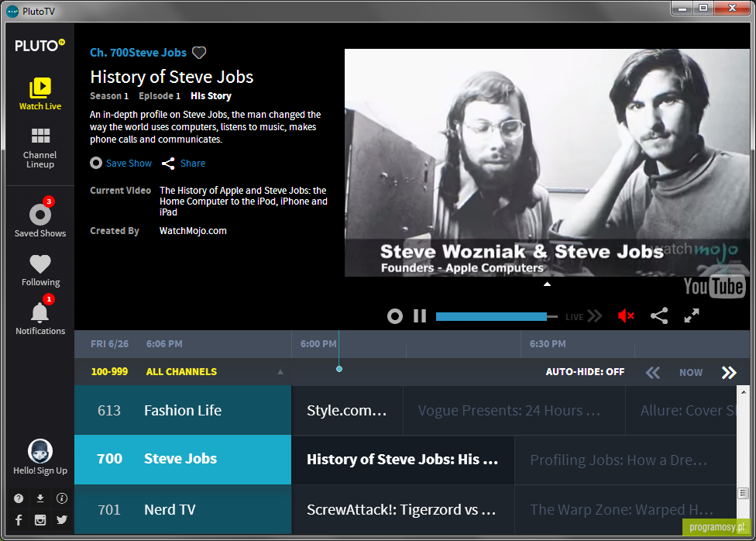Click the download icon in sidebar footer

pos(40,498)
